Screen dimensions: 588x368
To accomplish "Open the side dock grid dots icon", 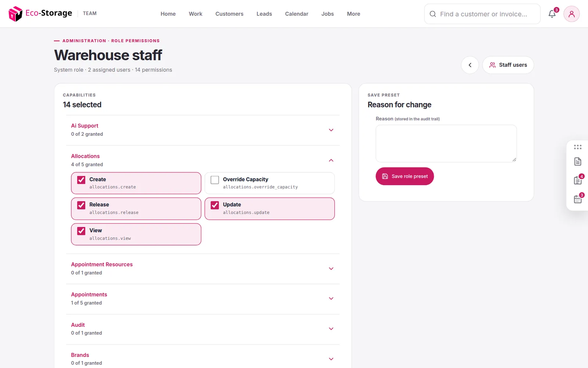I will [578, 147].
